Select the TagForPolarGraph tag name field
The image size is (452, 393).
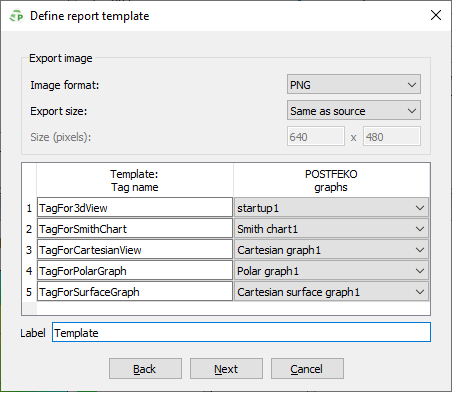(x=135, y=271)
